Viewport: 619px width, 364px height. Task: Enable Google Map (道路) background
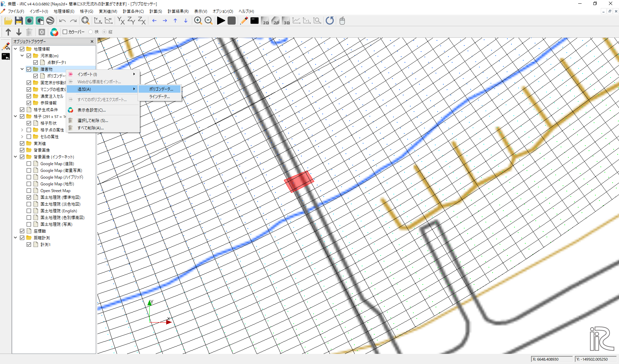[x=29, y=163]
